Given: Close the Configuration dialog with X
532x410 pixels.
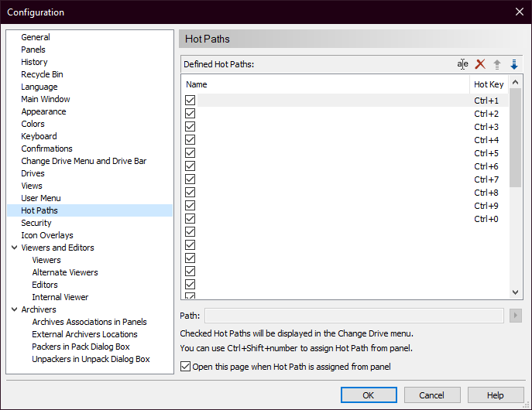Looking at the screenshot, I should coord(519,12).
